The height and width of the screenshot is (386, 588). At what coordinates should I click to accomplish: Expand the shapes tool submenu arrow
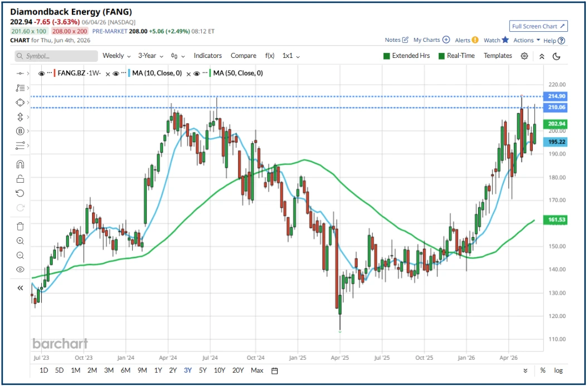(x=28, y=102)
